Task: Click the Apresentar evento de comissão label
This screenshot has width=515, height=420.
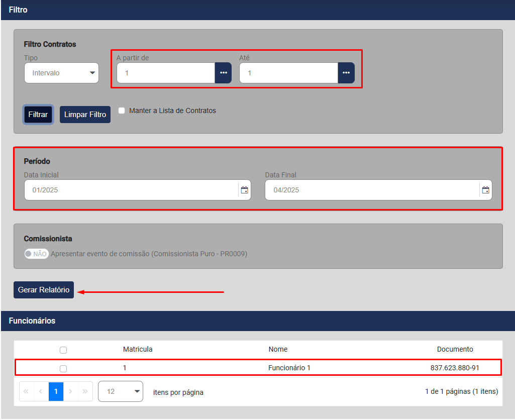Action: (x=149, y=254)
